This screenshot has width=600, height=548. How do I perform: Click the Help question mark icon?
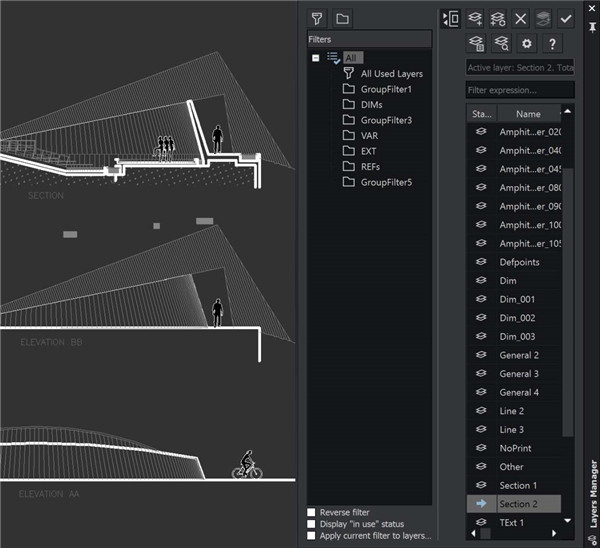(x=551, y=44)
